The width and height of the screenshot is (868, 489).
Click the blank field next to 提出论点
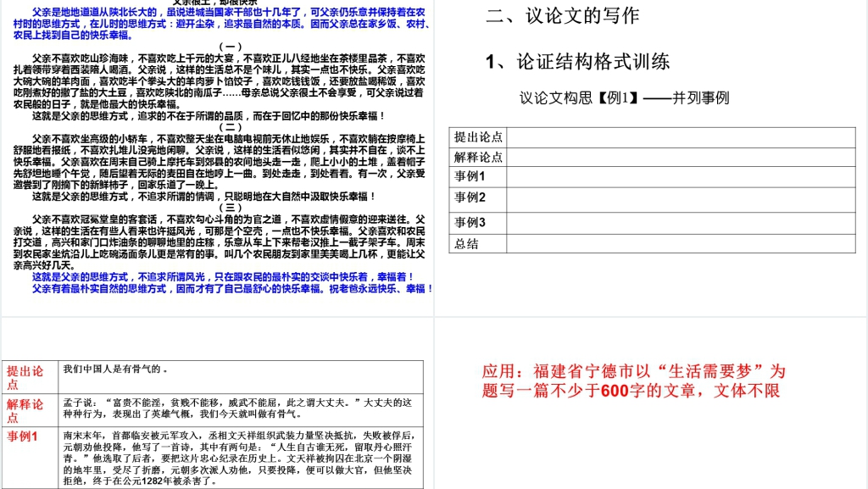point(681,137)
